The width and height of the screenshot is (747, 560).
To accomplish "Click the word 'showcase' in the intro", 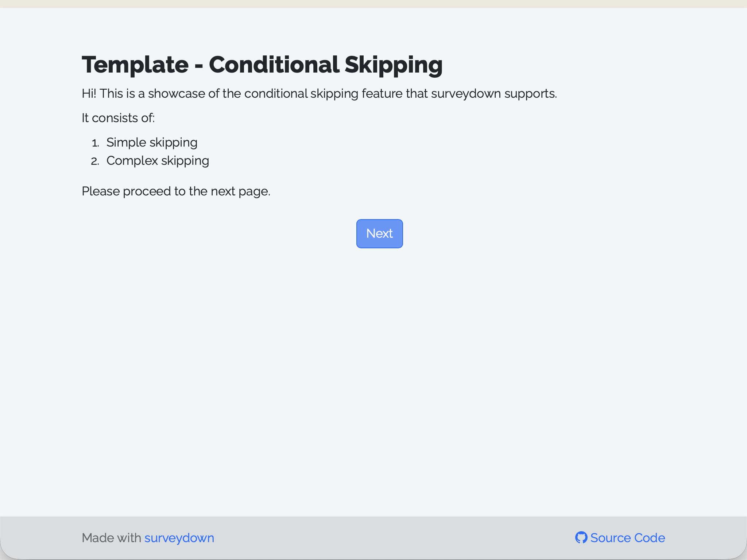I will tap(177, 94).
